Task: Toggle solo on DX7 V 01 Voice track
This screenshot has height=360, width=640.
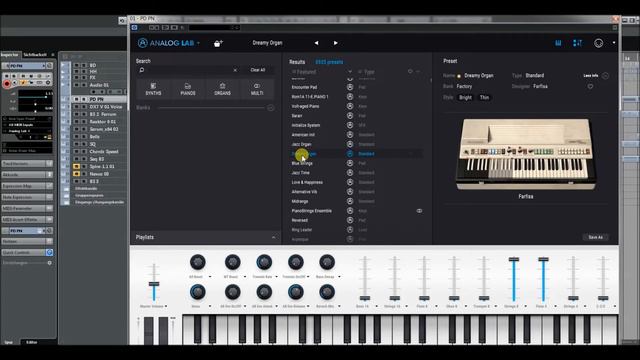Action: click(84, 107)
